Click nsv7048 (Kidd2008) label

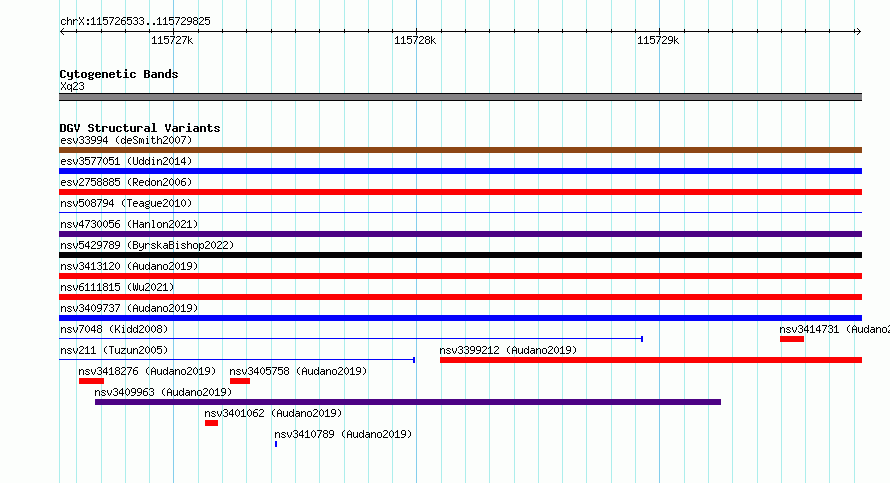coord(114,329)
